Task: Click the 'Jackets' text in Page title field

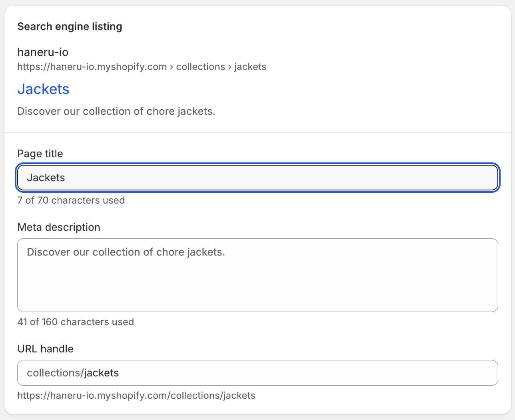Action: [x=46, y=178]
